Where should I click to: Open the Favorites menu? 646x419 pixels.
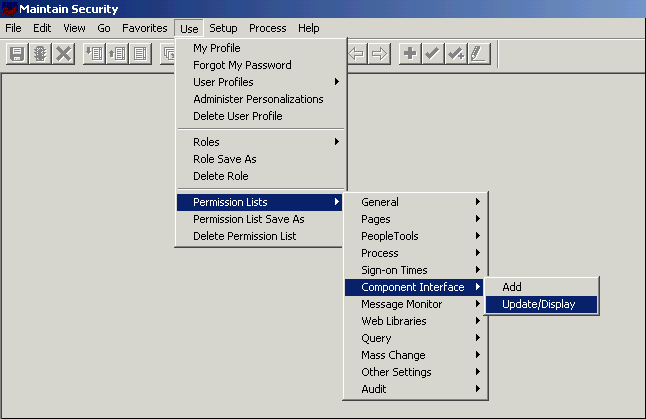(145, 28)
